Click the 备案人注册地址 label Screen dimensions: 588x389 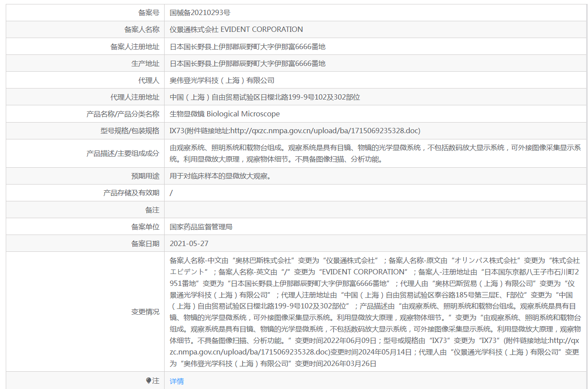pos(135,46)
